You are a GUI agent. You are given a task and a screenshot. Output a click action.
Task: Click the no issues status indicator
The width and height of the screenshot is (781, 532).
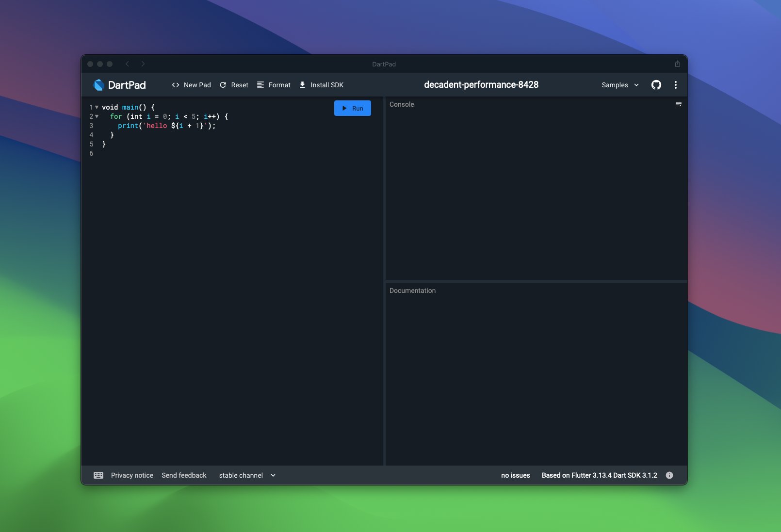pos(515,475)
